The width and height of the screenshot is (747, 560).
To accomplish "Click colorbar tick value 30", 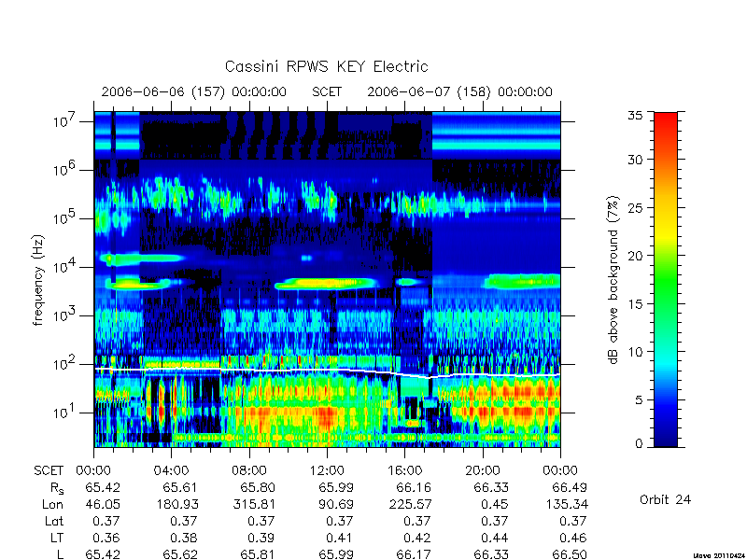I will coord(635,160).
